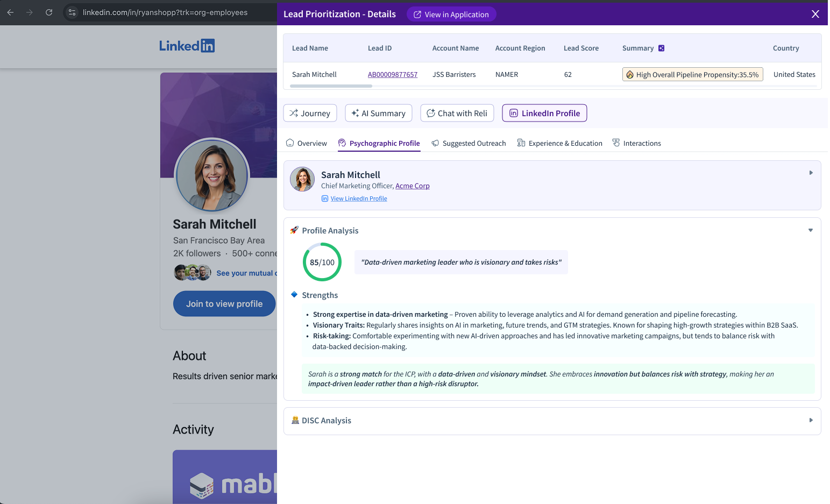830x504 pixels.
Task: Click the Lead Score column header
Action: tap(581, 48)
